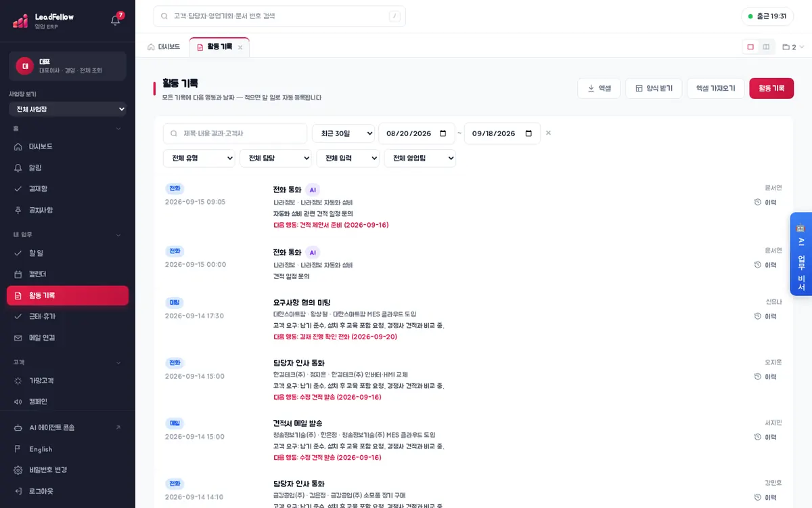Open the 전체 담당 filter dropdown
This screenshot has width=812, height=508.
pos(275,158)
